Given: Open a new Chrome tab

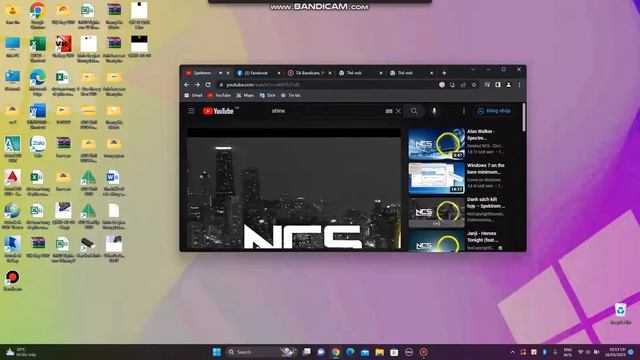Looking at the screenshot, I should (x=444, y=73).
